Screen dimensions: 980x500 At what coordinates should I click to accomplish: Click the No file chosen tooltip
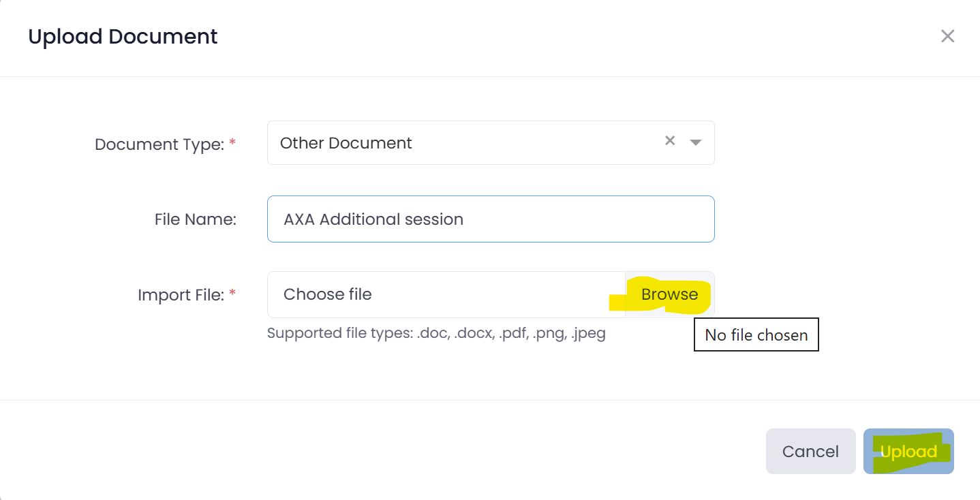click(756, 334)
